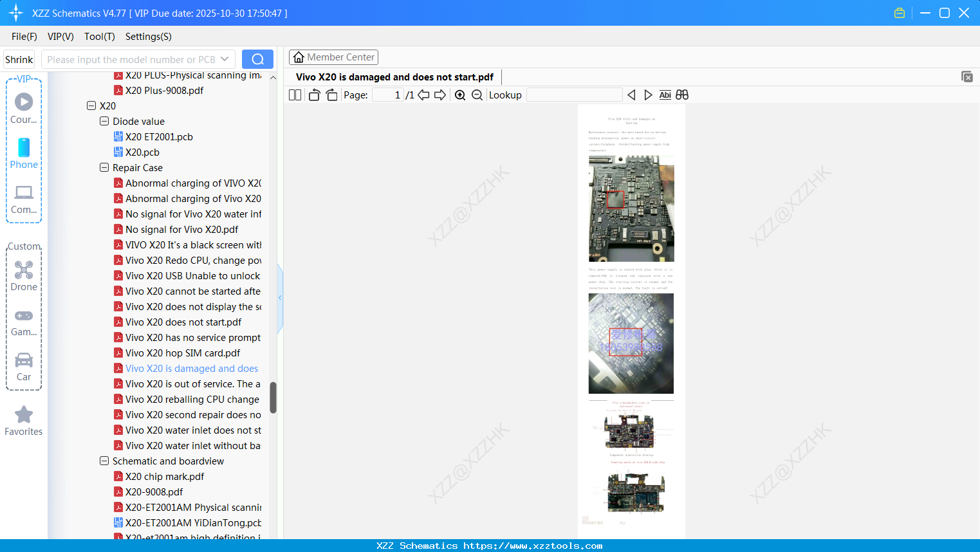Open the xzztools.com link in status bar
The image size is (980, 552).
(x=533, y=546)
